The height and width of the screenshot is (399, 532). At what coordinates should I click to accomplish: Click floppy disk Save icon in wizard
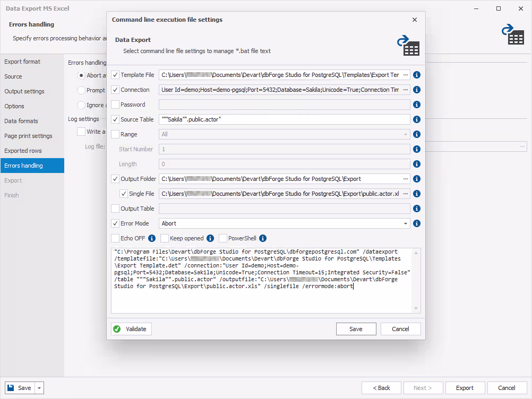(x=11, y=387)
